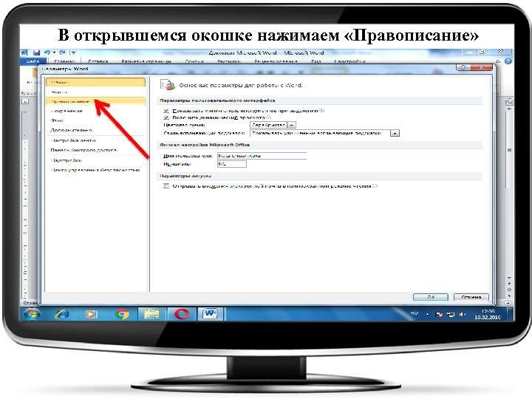Click the Word options header icon
Viewport: 532px width, 399px height.
point(168,85)
